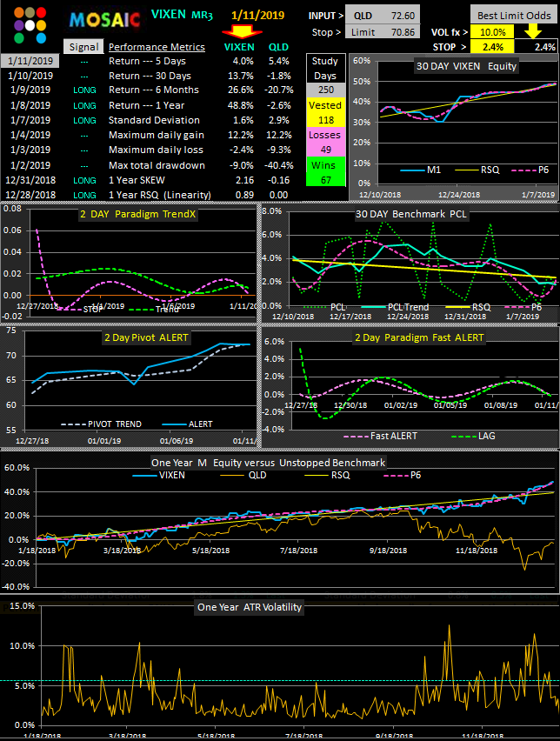This screenshot has width=560, height=741.
Task: Select the 70.86 limit value cell
Action: coord(402,32)
